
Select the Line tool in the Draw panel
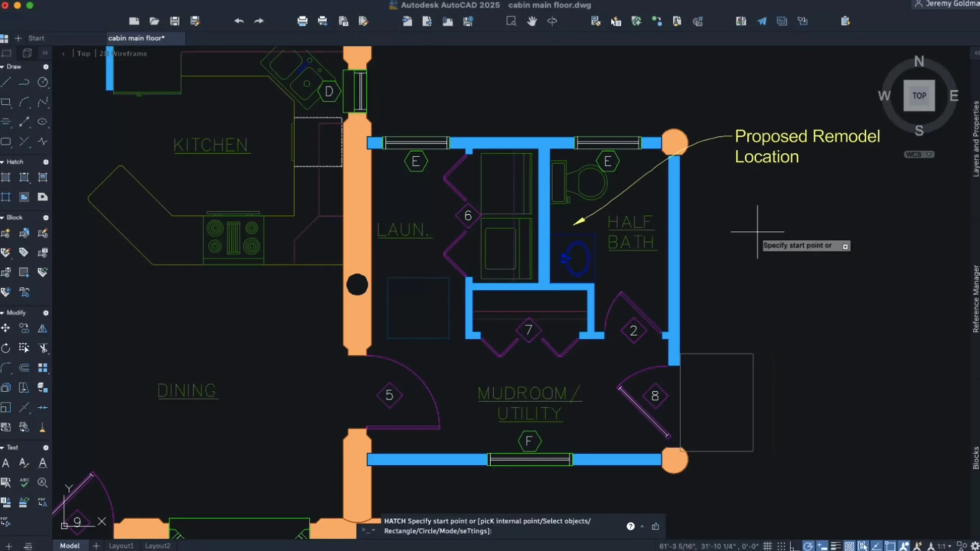point(6,82)
